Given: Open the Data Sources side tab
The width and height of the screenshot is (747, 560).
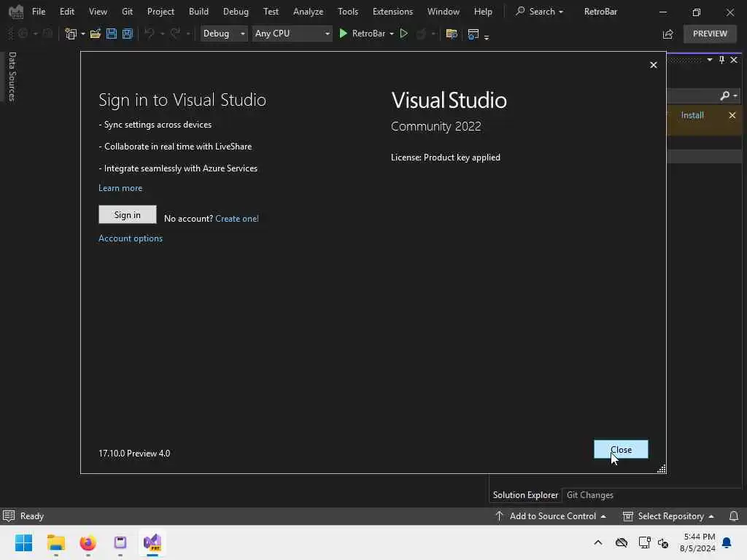Looking at the screenshot, I should tap(12, 76).
